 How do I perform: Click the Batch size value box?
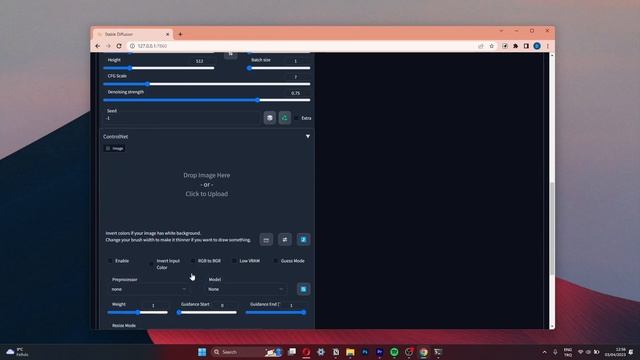pos(296,61)
